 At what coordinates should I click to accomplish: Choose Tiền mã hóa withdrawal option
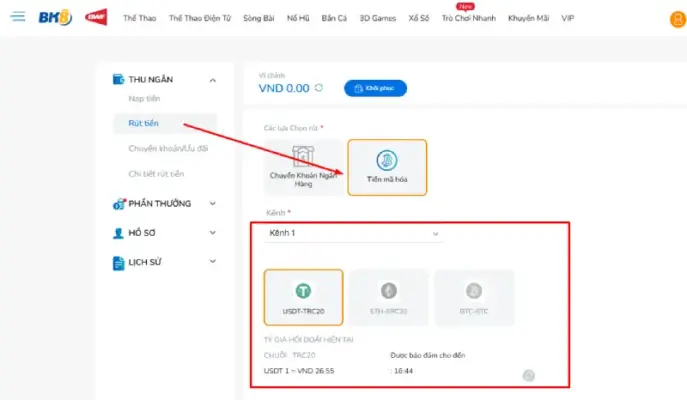click(x=387, y=167)
